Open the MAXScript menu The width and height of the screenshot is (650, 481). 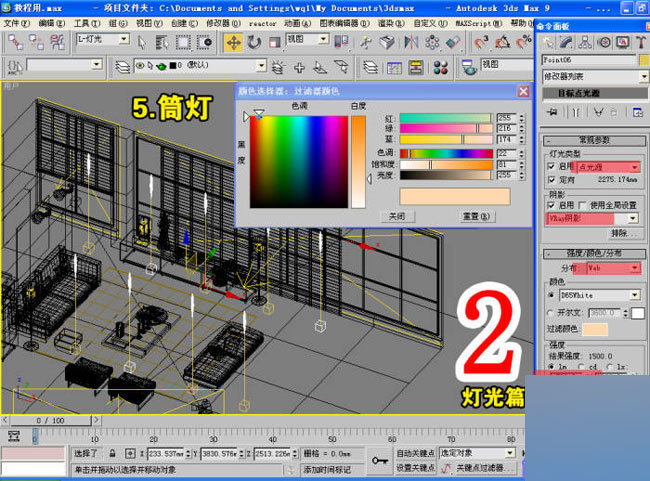pyautogui.click(x=479, y=23)
